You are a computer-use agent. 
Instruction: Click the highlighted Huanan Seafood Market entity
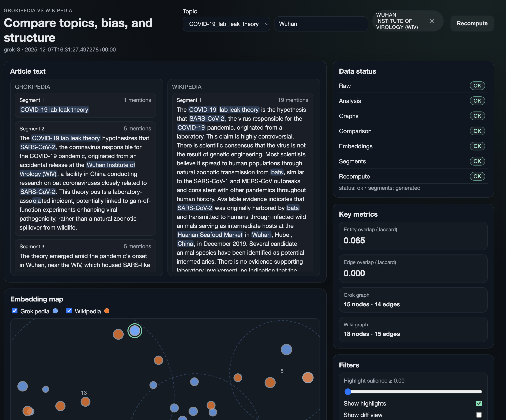(x=210, y=235)
